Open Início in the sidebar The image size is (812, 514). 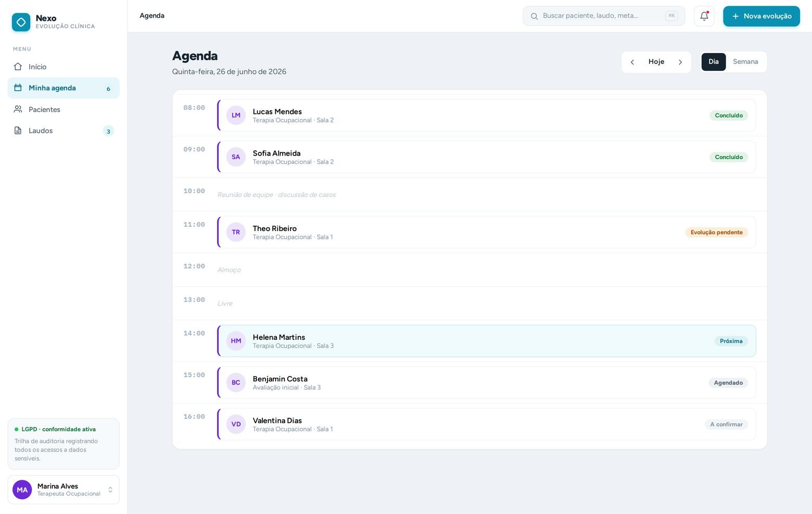[x=64, y=67]
